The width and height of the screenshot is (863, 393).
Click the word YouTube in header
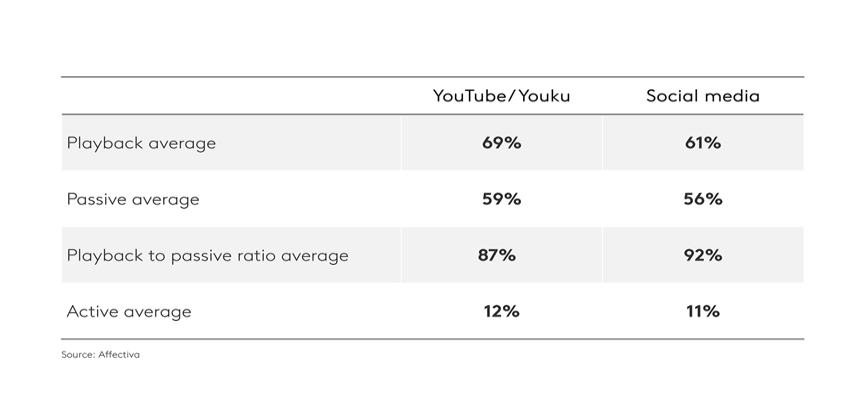click(471, 96)
